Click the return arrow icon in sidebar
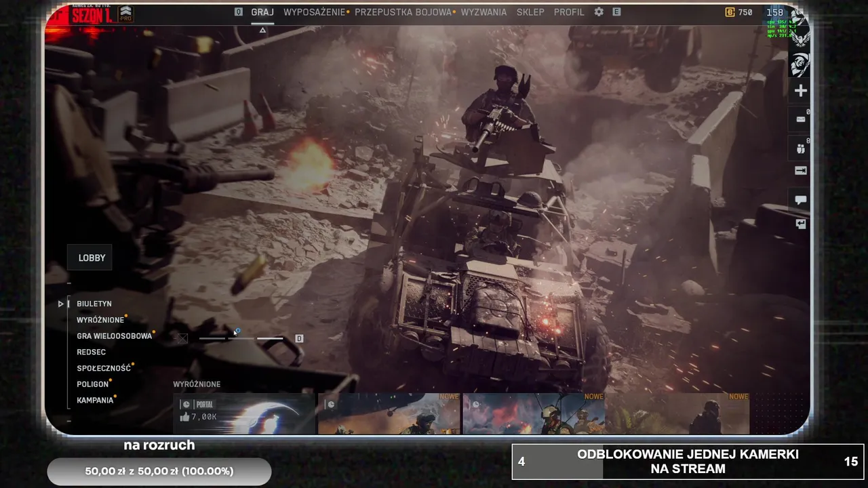The width and height of the screenshot is (868, 488). click(801, 224)
